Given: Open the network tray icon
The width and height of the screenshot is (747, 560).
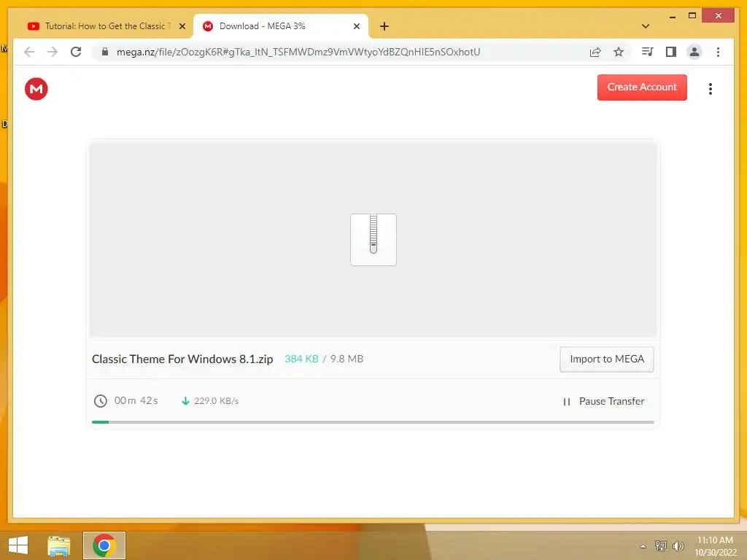Looking at the screenshot, I should [660, 545].
